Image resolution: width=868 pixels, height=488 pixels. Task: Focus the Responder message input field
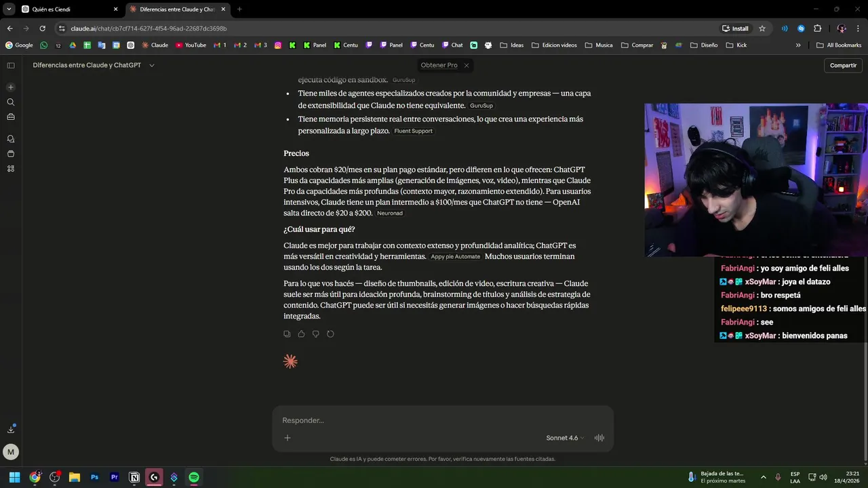tap(443, 420)
